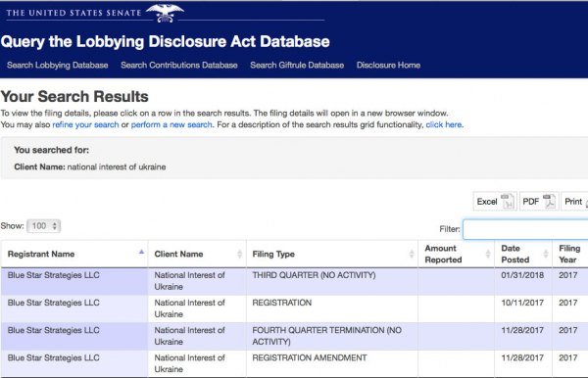Follow the perform a new search link
Viewport: 588px width, 378px height.
(x=171, y=124)
